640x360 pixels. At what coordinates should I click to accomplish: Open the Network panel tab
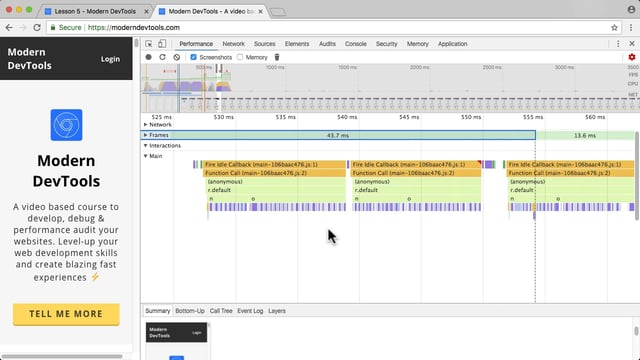pos(233,44)
